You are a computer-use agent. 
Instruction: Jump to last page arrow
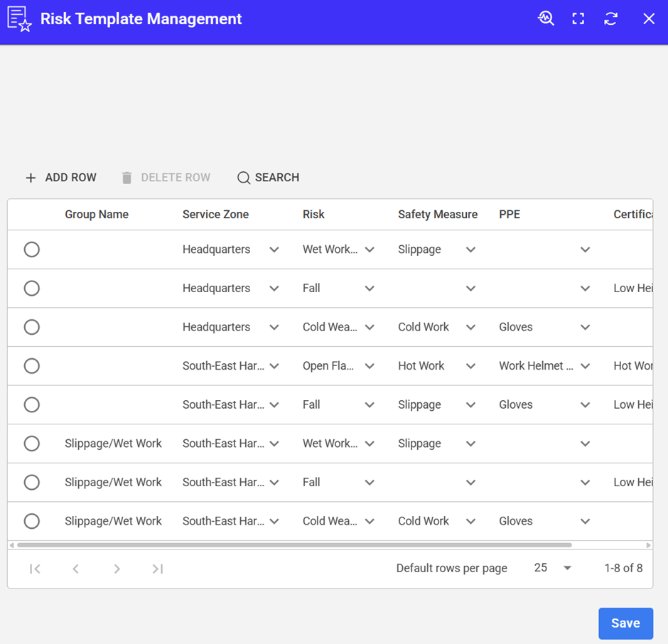[x=158, y=569]
